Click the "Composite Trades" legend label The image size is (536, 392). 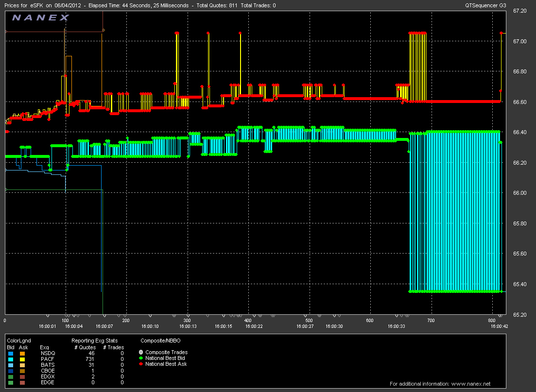167,352
